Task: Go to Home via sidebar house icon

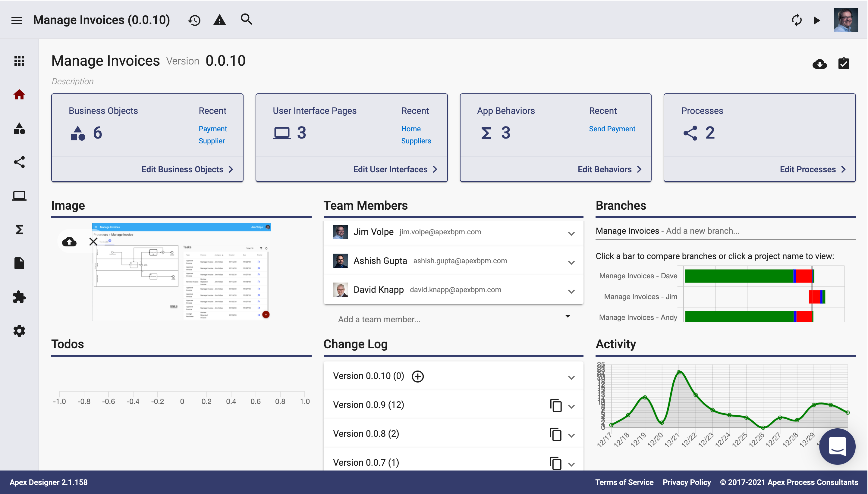Action: [x=19, y=94]
